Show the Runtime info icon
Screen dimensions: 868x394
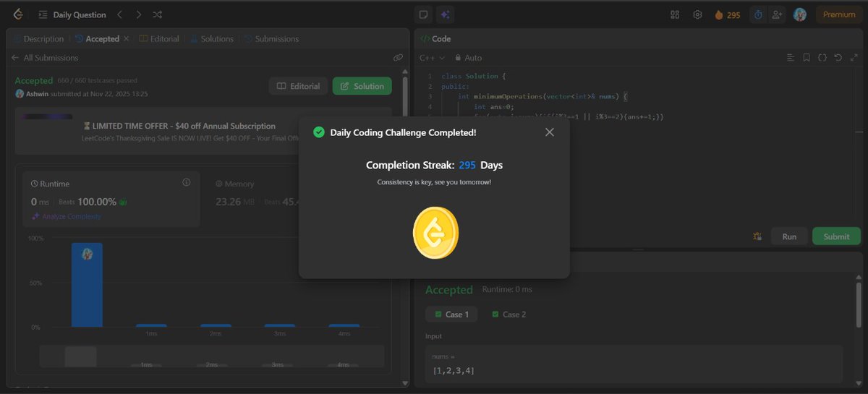coord(186,183)
